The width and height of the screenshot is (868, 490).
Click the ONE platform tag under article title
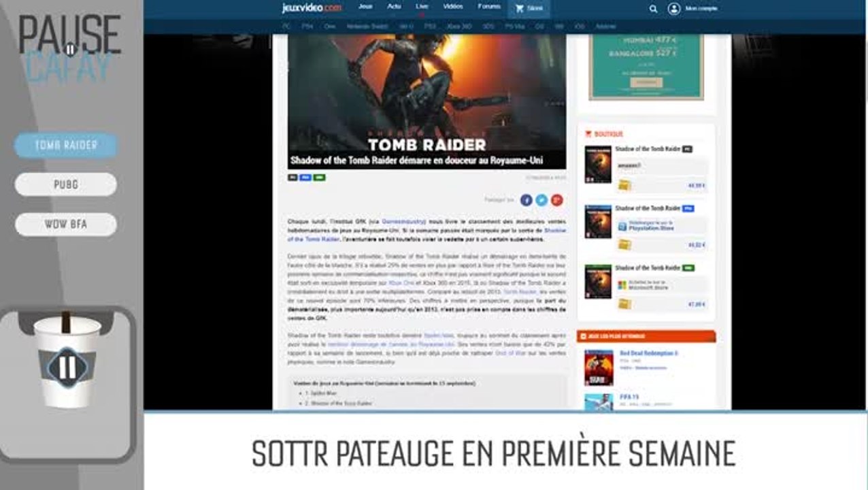point(320,178)
